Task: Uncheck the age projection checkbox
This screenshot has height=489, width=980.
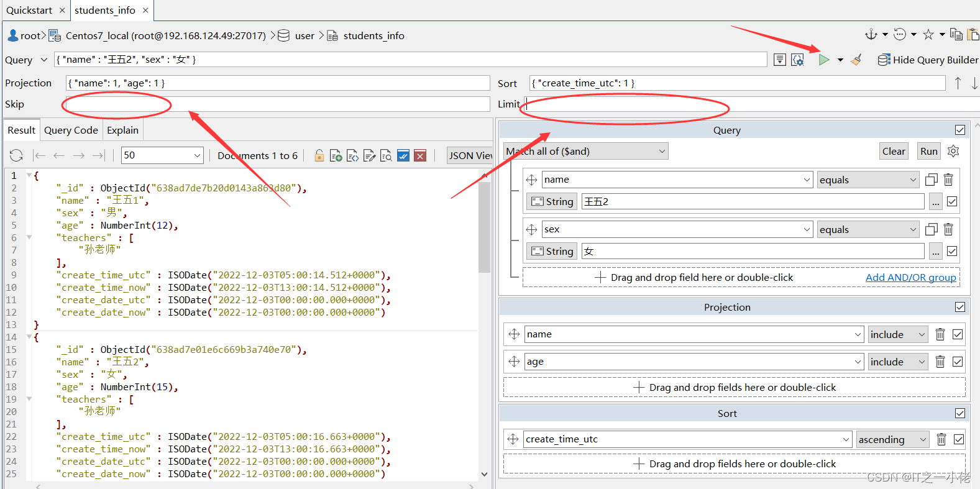Action: 958,362
